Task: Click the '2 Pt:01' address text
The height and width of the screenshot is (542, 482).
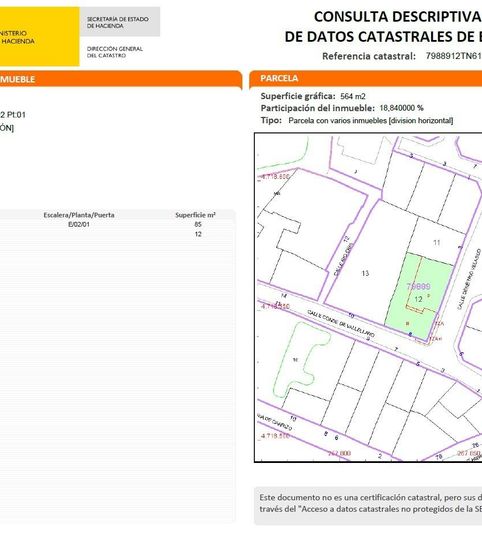Action: (x=13, y=115)
